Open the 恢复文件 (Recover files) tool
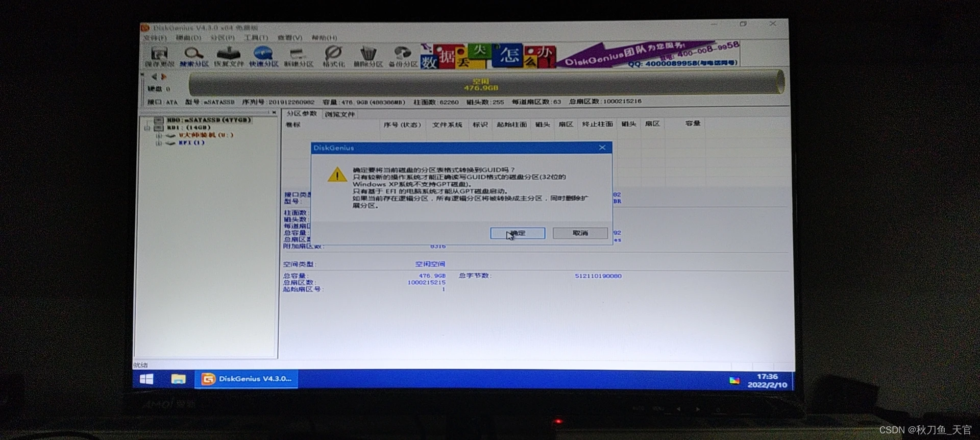 pyautogui.click(x=229, y=57)
